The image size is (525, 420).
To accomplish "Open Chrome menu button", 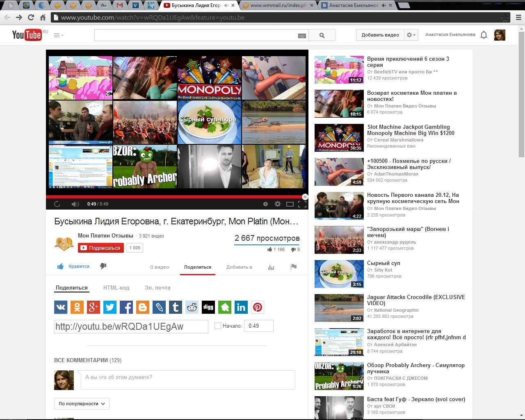I will (518, 18).
